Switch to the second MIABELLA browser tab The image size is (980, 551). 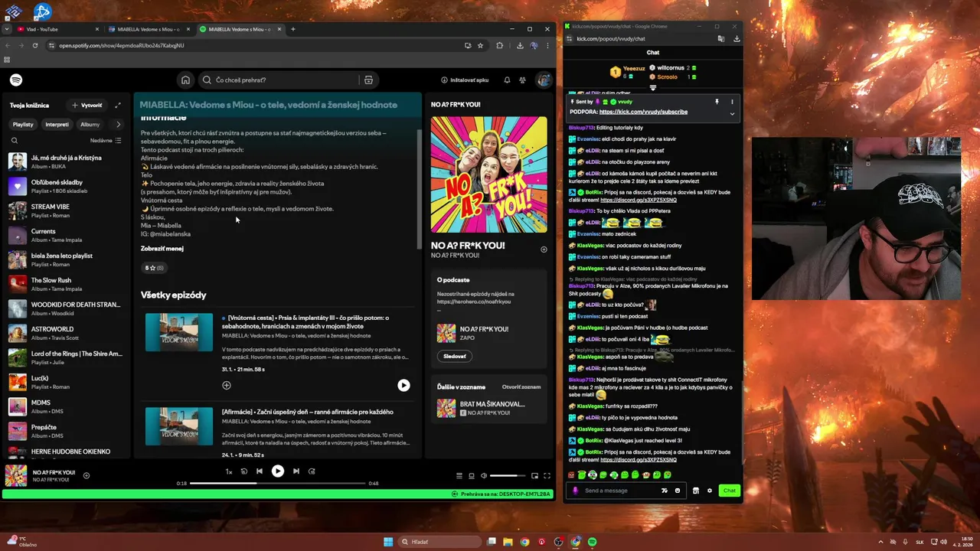coord(239,29)
